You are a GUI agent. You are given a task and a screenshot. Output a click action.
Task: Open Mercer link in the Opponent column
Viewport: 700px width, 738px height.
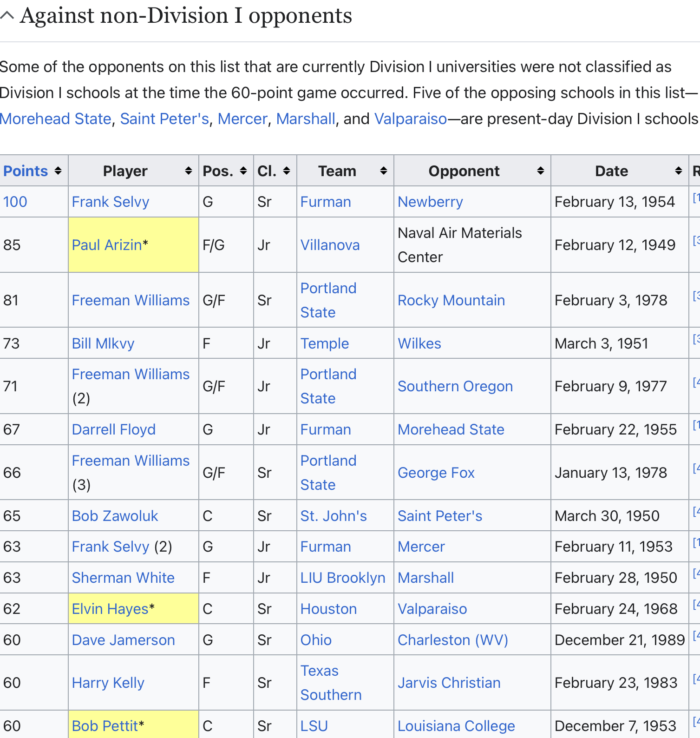click(x=421, y=547)
